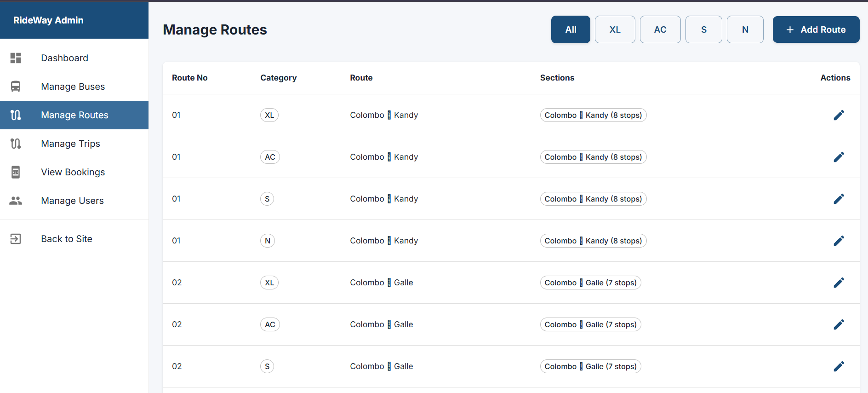Edit route 01 AC using pencil icon
The width and height of the screenshot is (868, 393).
point(839,157)
